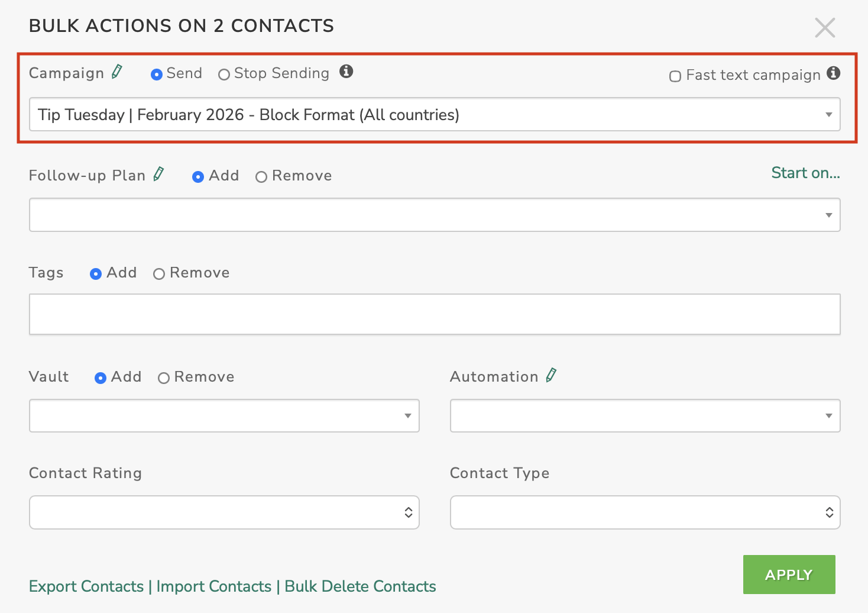Select the Stop Sending radio option
Viewport: 868px width, 613px height.
click(224, 75)
